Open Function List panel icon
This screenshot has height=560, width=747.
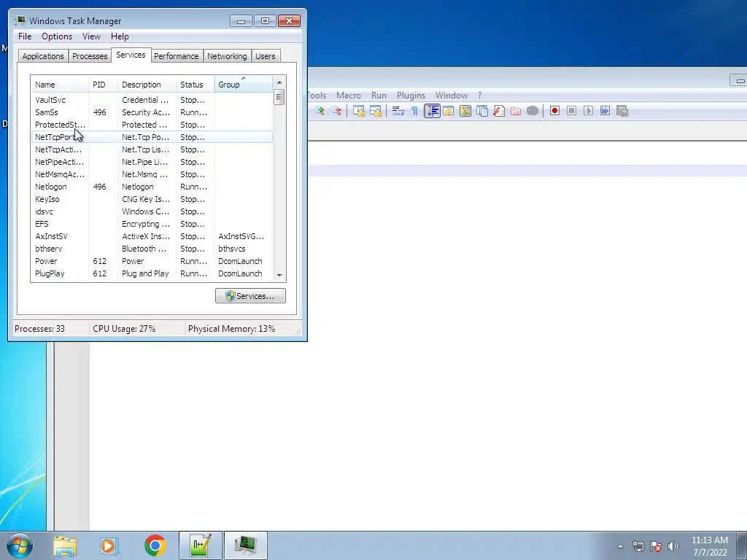499,111
